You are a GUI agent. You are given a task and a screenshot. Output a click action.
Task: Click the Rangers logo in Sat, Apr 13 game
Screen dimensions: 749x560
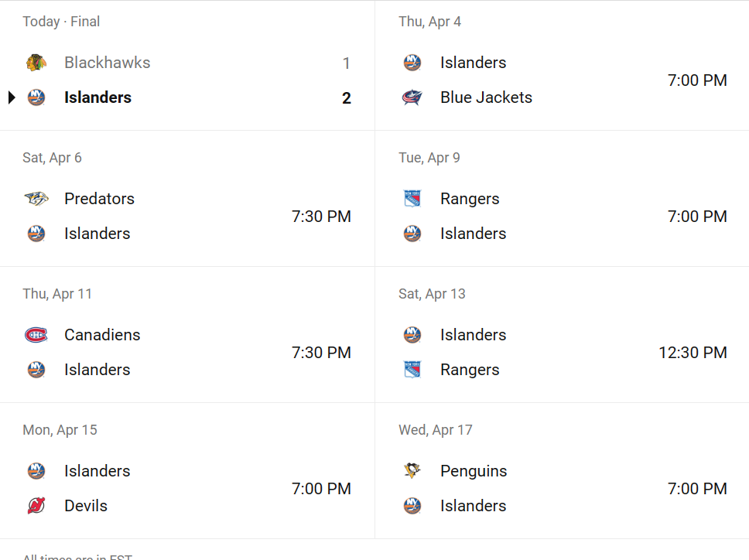click(x=412, y=370)
